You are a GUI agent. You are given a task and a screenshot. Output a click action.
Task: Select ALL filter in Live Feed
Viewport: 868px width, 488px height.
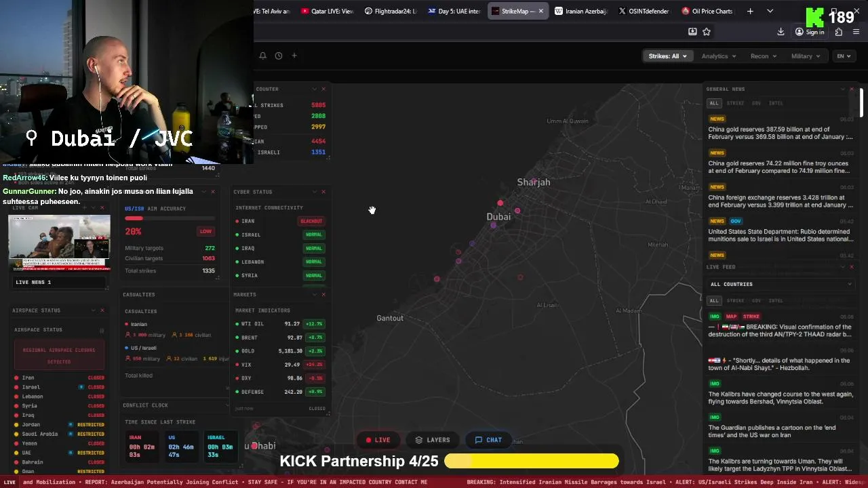[714, 300]
